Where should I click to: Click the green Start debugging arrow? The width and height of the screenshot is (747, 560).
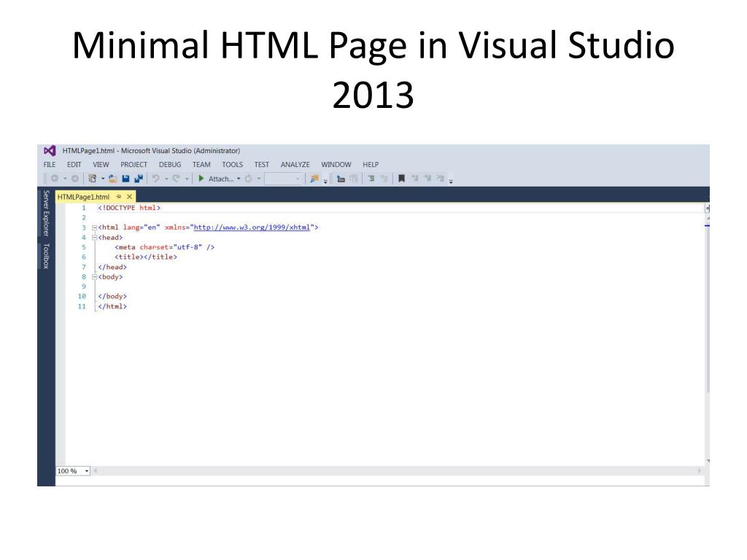[x=201, y=179]
